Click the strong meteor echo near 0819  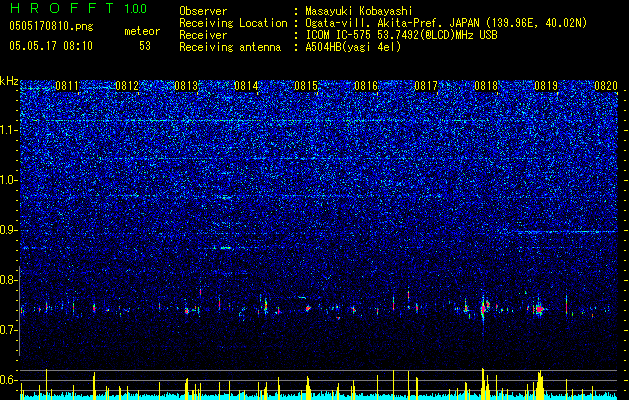click(539, 309)
